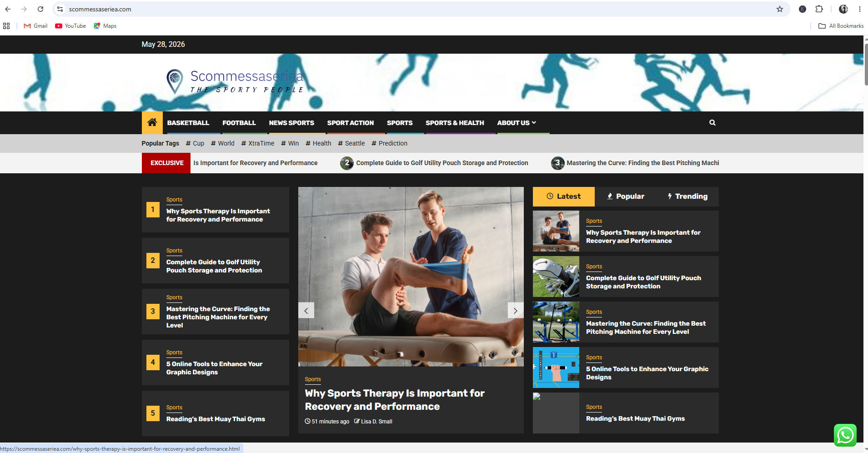The width and height of the screenshot is (868, 453).
Task: Select the Latest tab
Action: point(564,196)
